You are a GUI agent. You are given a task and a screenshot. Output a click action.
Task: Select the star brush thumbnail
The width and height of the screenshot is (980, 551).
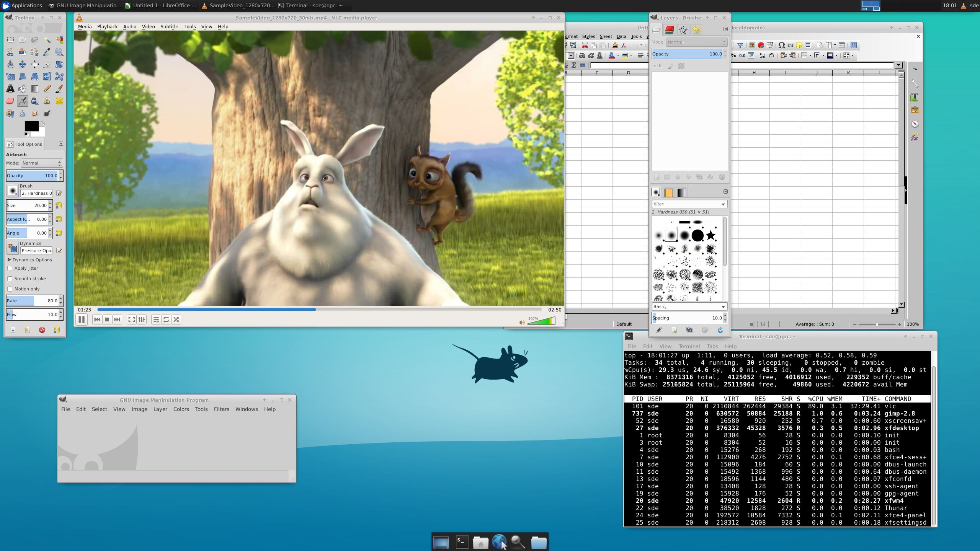710,235
